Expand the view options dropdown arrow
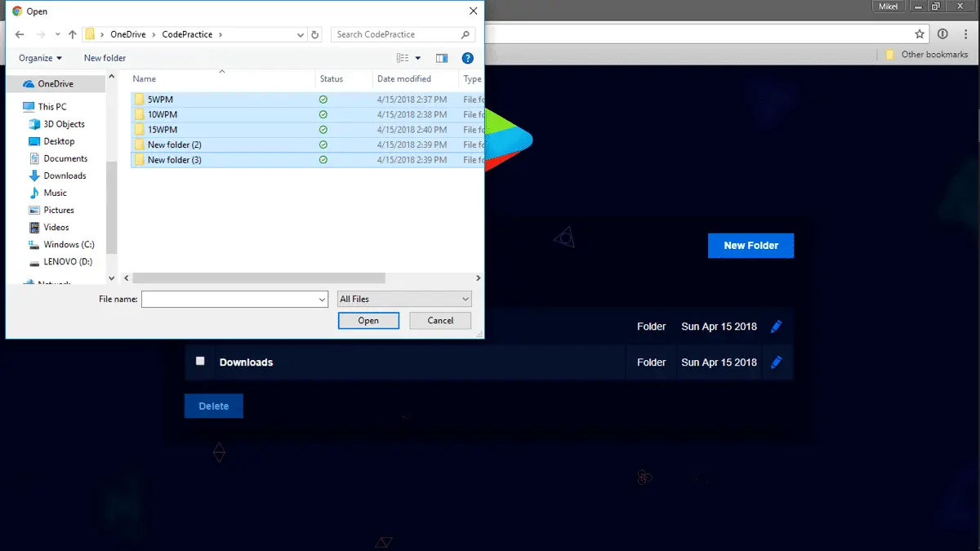Image resolution: width=980 pixels, height=551 pixels. click(418, 58)
